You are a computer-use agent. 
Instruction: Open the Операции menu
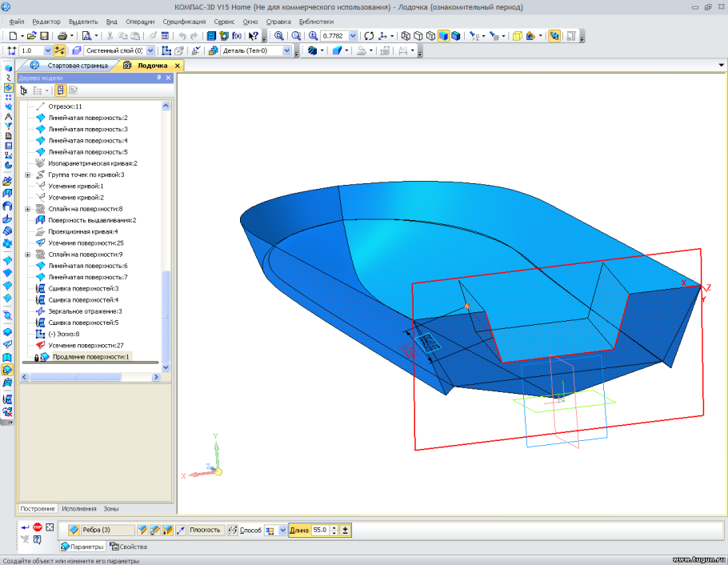click(140, 22)
